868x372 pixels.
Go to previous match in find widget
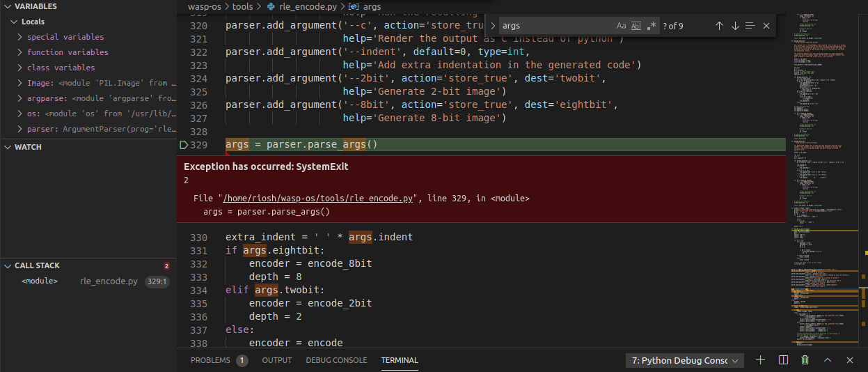coord(719,26)
